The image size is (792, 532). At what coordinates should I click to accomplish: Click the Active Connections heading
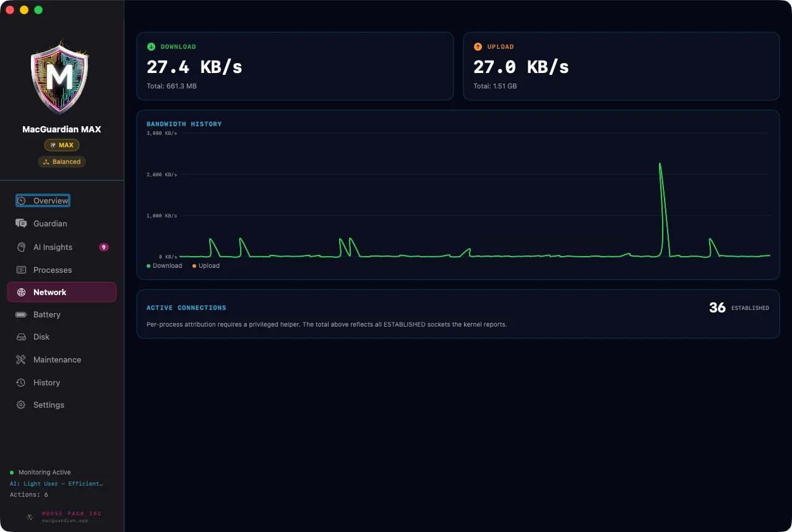coord(186,307)
